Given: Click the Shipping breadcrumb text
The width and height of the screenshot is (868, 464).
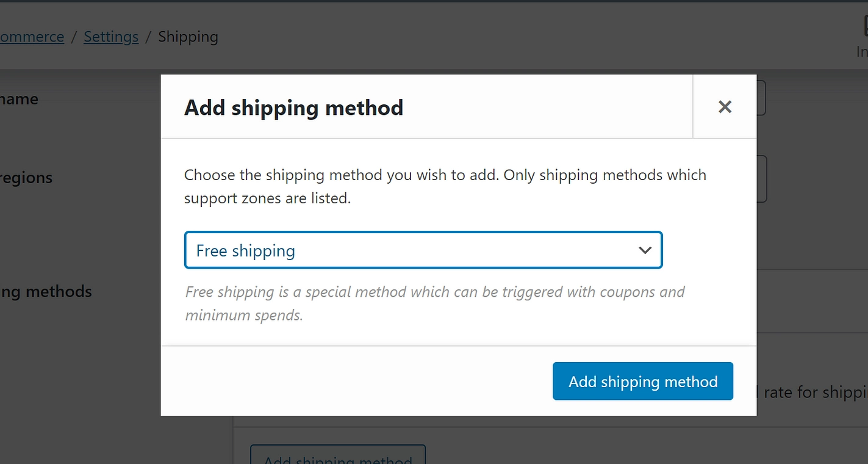Looking at the screenshot, I should click(x=188, y=37).
